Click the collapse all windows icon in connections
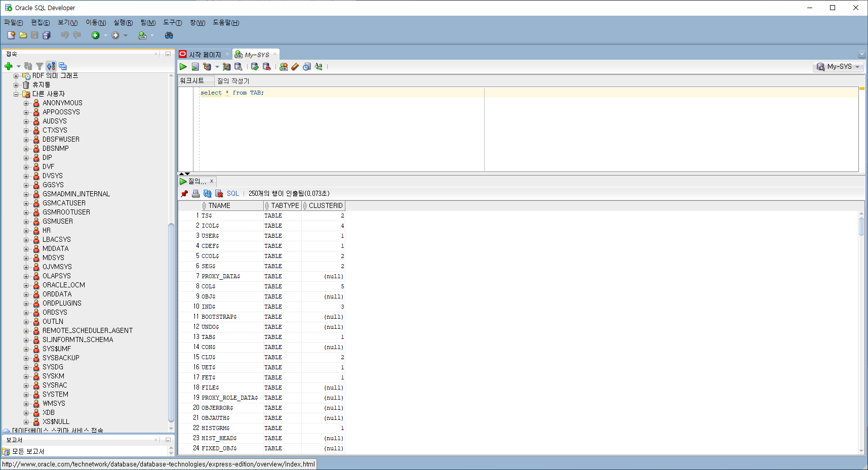 point(63,66)
